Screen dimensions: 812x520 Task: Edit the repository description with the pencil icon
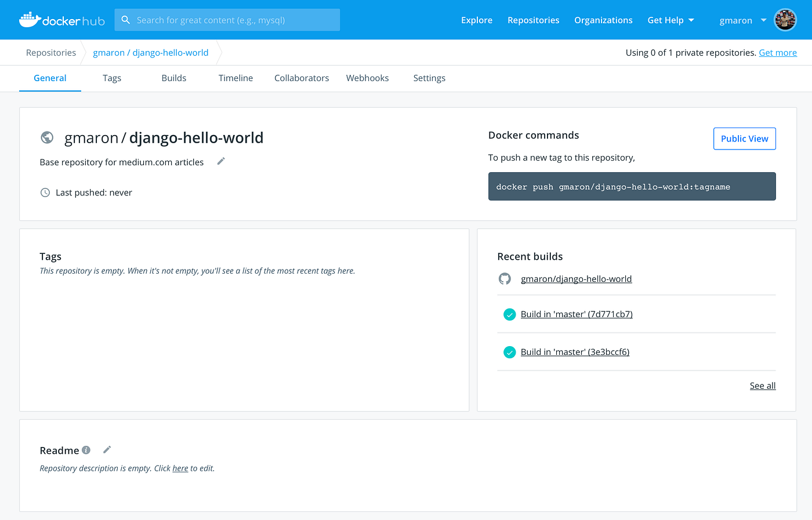click(x=220, y=161)
